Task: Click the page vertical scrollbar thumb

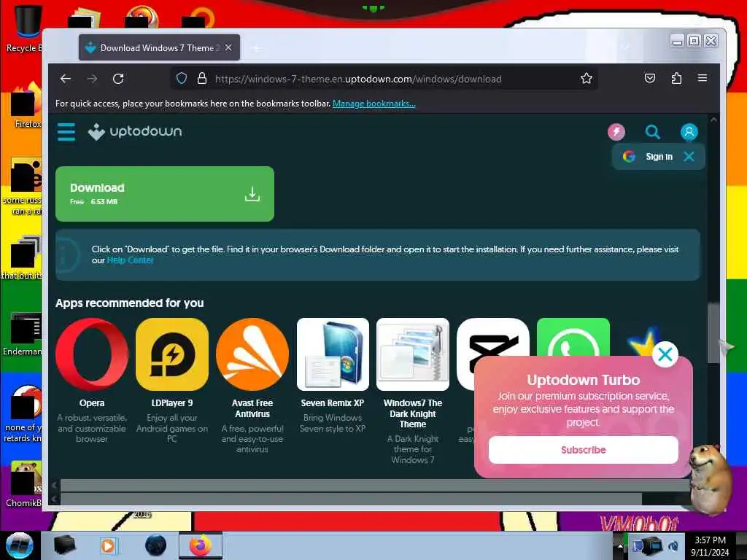Action: (713, 333)
